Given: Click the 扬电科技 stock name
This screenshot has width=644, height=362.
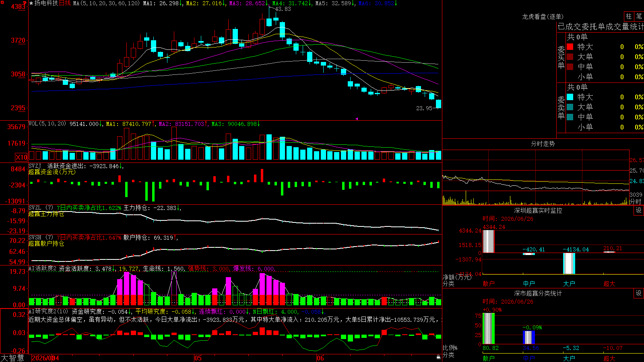Looking at the screenshot, I should (x=46, y=3).
